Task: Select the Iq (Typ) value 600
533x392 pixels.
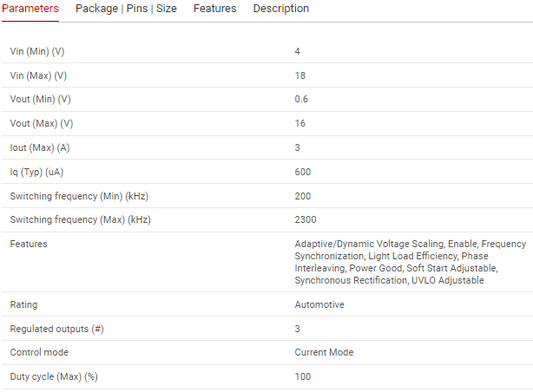Action: pyautogui.click(x=303, y=172)
